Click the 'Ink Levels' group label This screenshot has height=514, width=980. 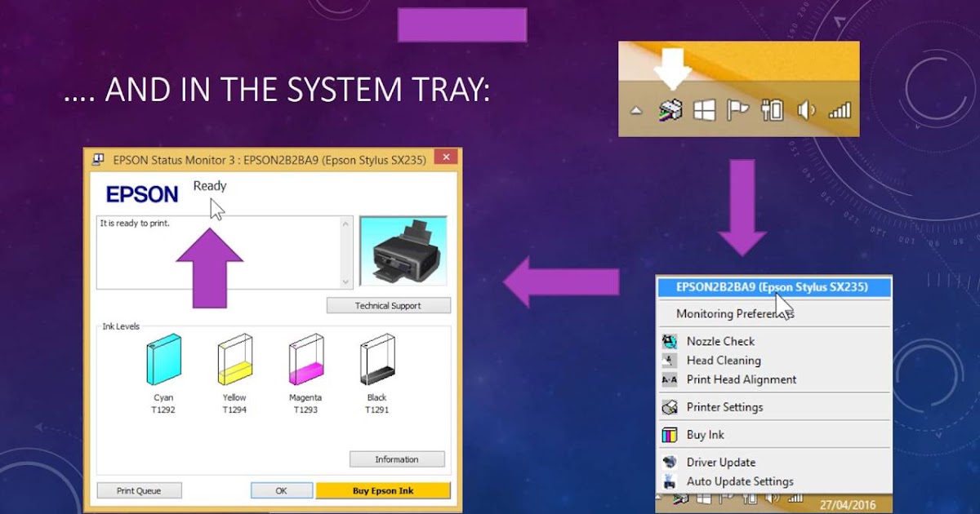121,326
